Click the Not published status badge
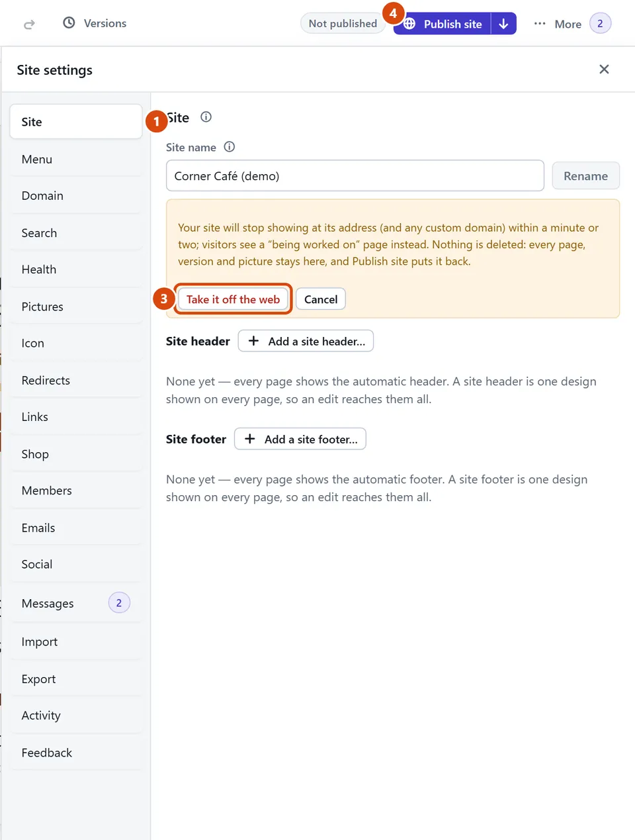 pyautogui.click(x=343, y=24)
